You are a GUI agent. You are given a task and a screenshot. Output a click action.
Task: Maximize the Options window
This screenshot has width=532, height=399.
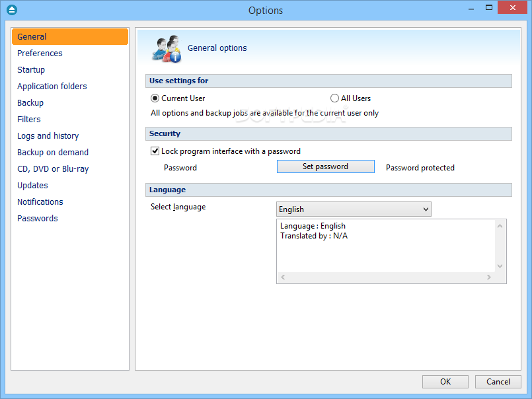[x=488, y=7]
